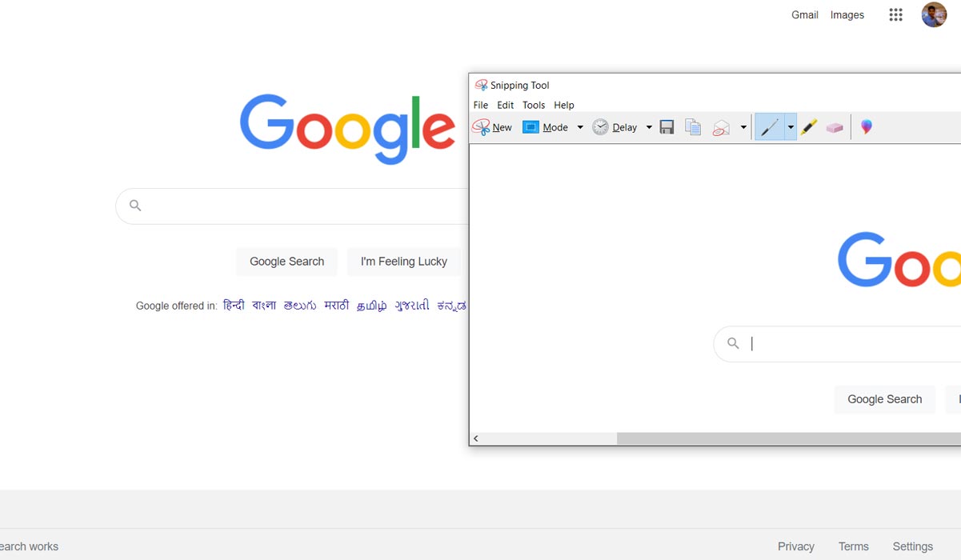961x560 pixels.
Task: Expand the Mode dropdown arrow
Action: 580,127
